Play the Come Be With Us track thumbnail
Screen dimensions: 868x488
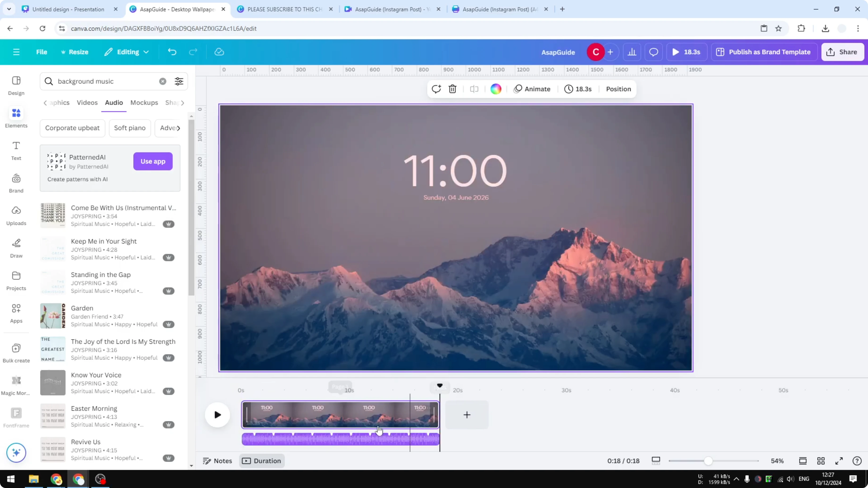click(53, 215)
